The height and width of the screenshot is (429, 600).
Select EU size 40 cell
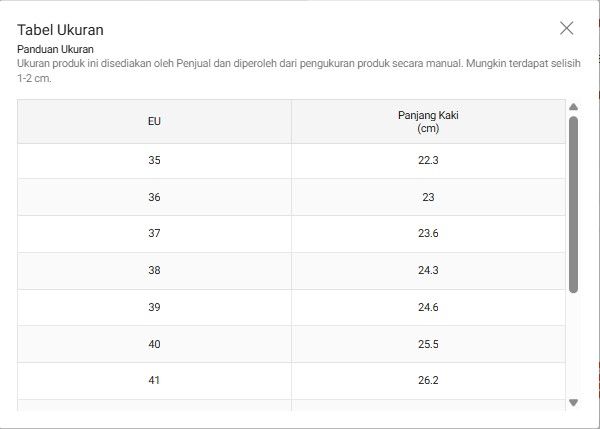tap(154, 344)
